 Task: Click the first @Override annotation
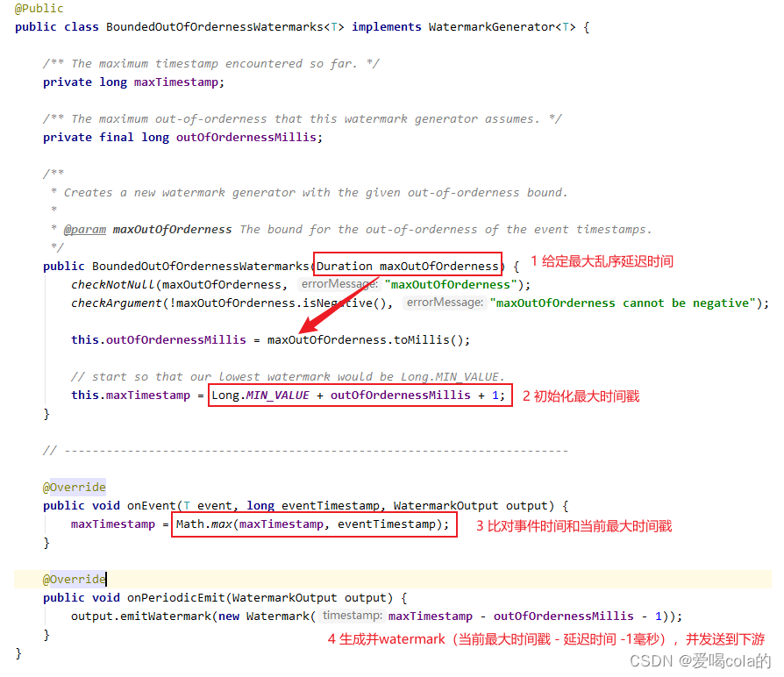tap(74, 487)
